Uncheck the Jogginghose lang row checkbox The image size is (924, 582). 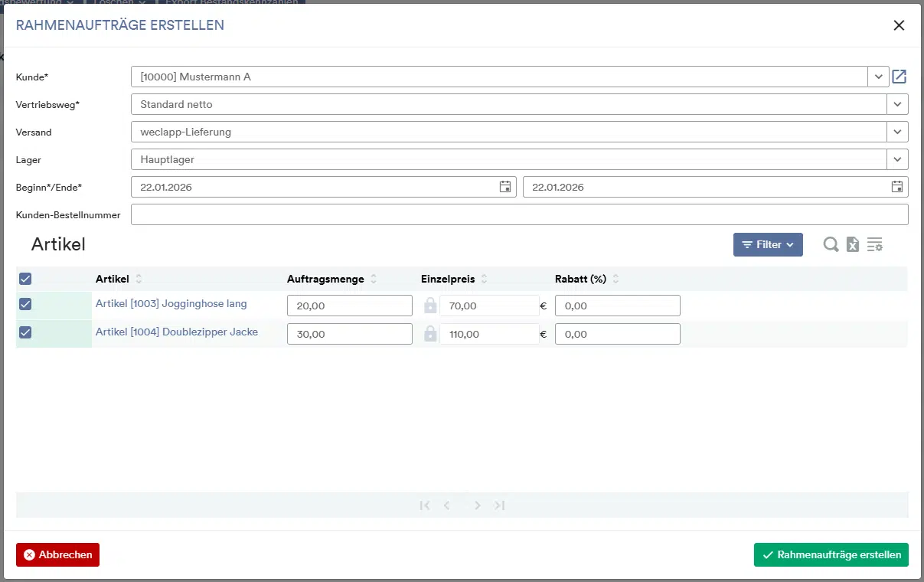(25, 305)
